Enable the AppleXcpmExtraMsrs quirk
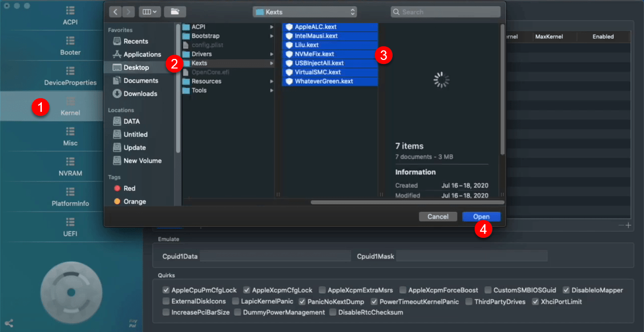This screenshot has width=644, height=332. (323, 290)
